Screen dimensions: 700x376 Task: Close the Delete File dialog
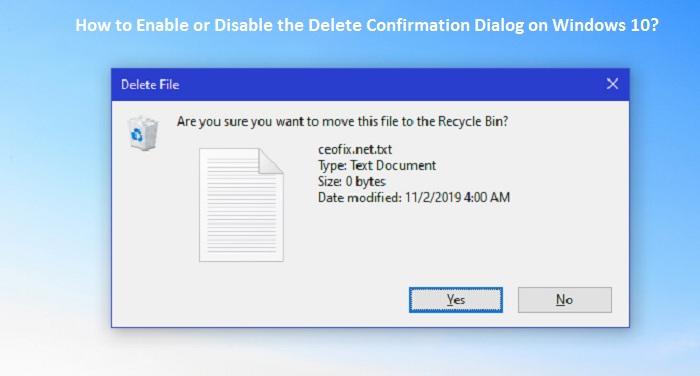[x=612, y=84]
